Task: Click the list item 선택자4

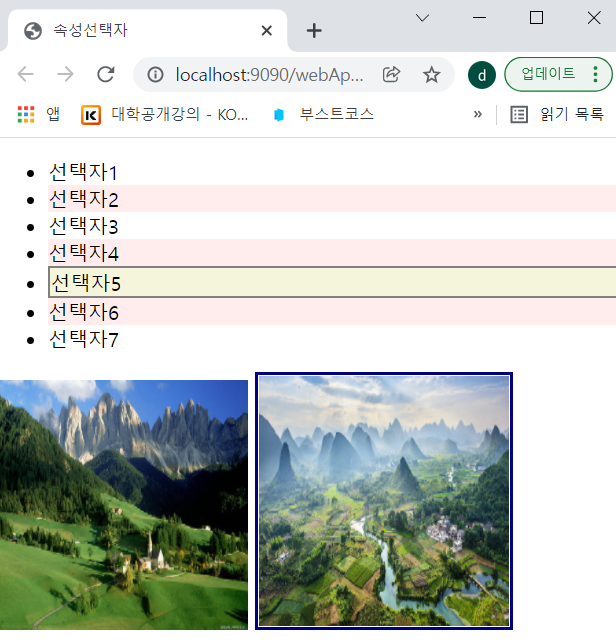Action: [x=332, y=252]
